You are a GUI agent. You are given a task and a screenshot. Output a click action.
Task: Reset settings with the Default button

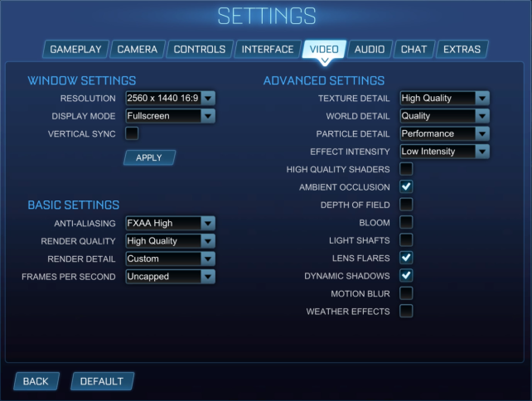(102, 381)
